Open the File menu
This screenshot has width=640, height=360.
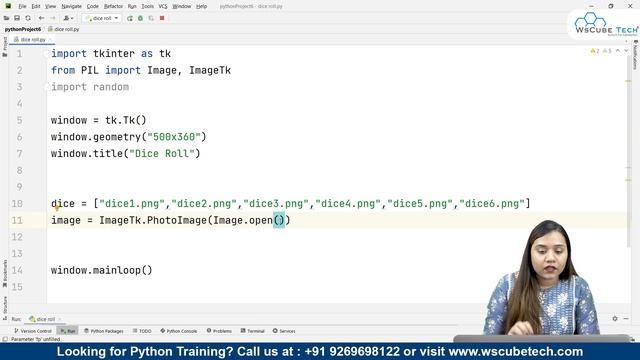[x=22, y=6]
